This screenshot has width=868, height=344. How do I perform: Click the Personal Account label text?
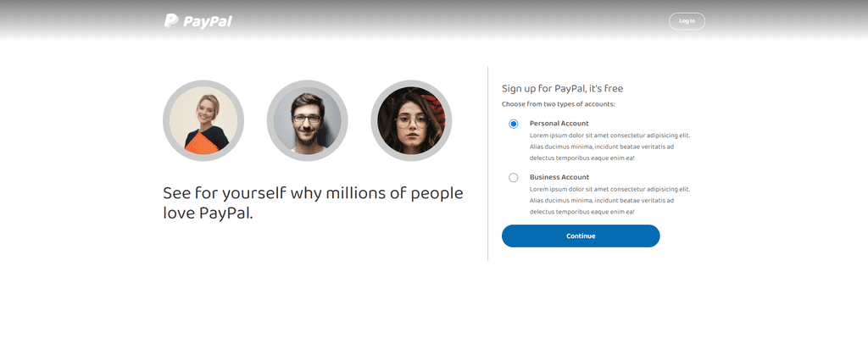click(559, 124)
